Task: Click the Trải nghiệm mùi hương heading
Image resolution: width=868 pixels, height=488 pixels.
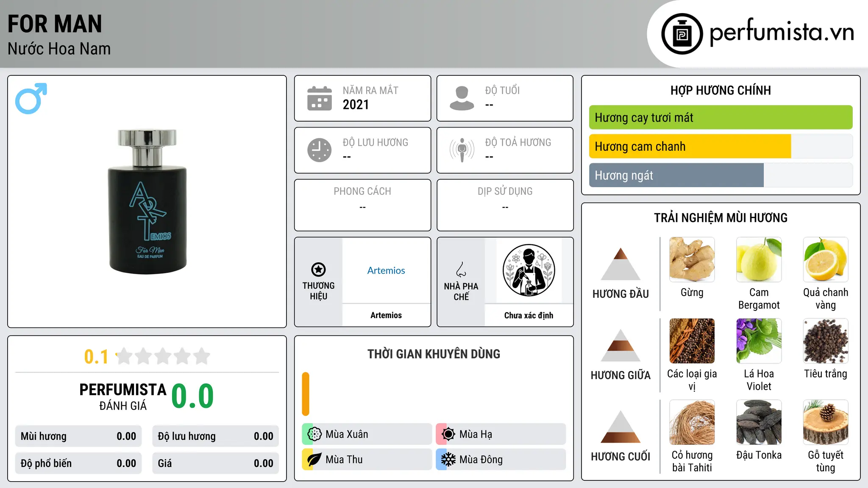Action: 721,218
